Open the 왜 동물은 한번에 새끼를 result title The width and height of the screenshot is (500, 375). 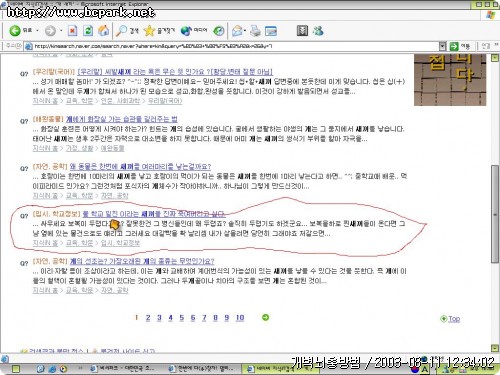[x=140, y=166]
